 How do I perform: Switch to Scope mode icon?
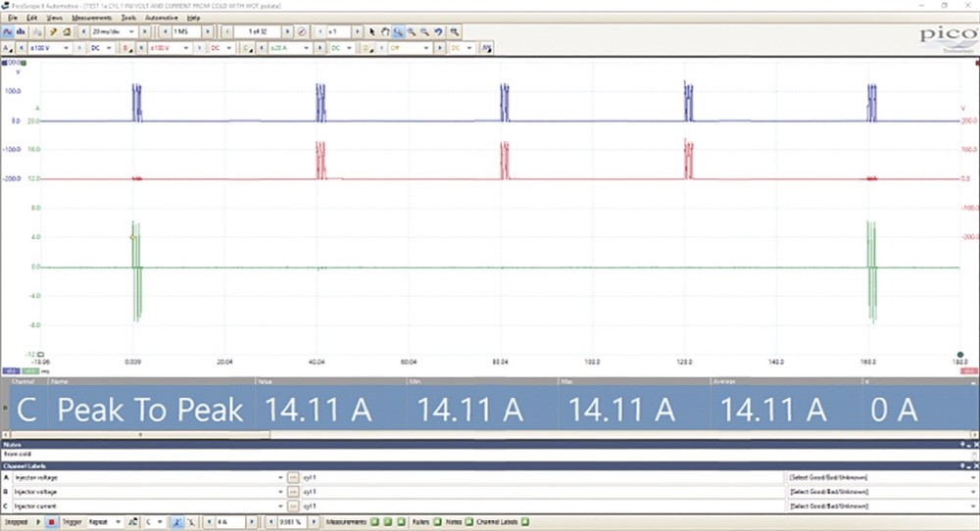tap(8, 31)
